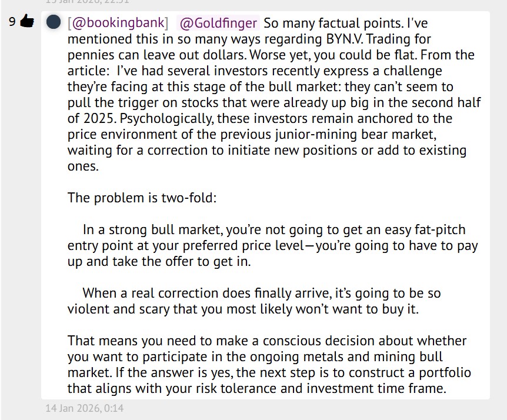
Task: Click the thumbs-up like icon
Action: (27, 22)
